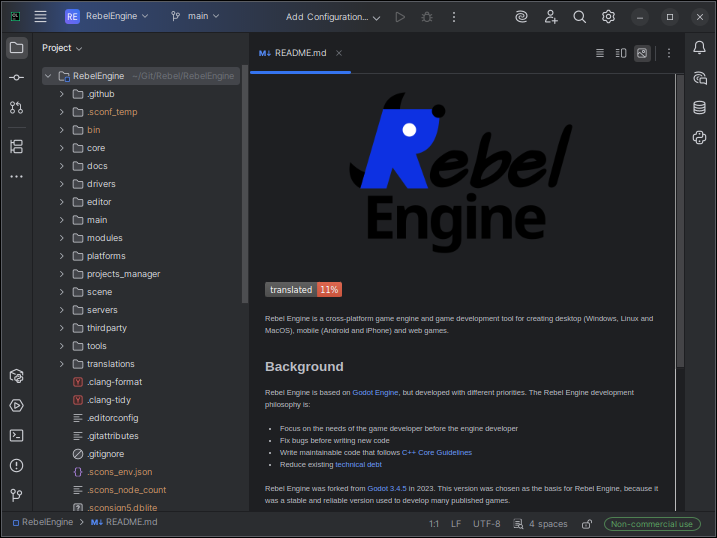Close the README.md tab
717x538 pixels.
pyautogui.click(x=339, y=53)
